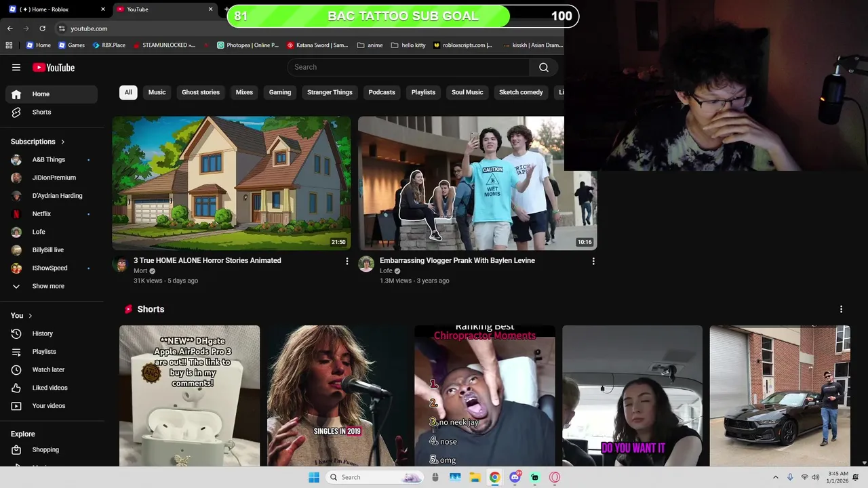Select the Ghost stories chip
Image resolution: width=868 pixels, height=488 pixels.
(201, 92)
